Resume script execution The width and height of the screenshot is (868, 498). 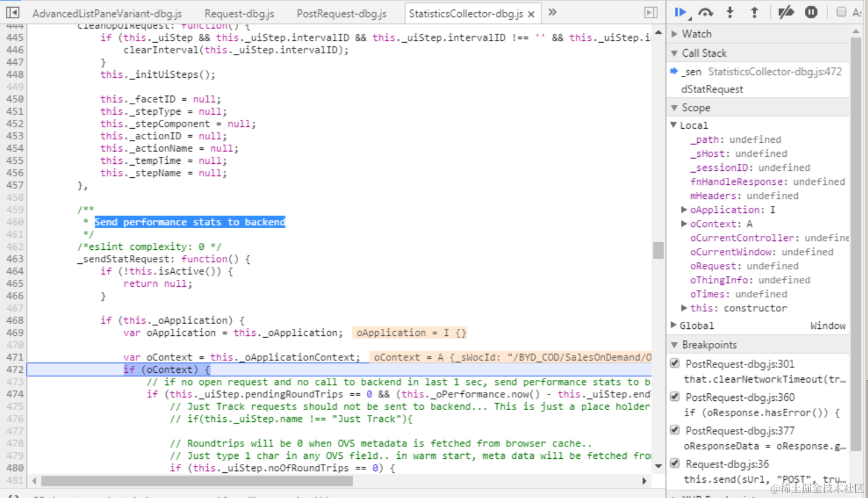click(x=681, y=12)
